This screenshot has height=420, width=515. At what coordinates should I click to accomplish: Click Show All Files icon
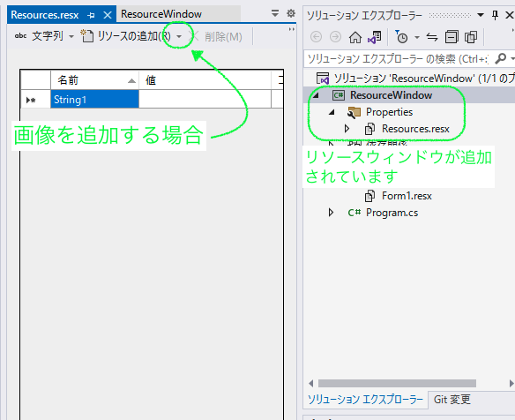[471, 37]
